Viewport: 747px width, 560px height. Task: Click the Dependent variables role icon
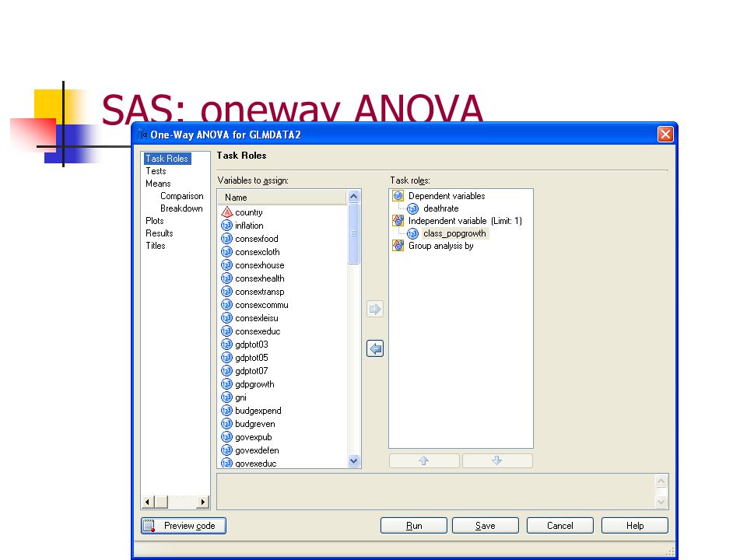pos(398,196)
